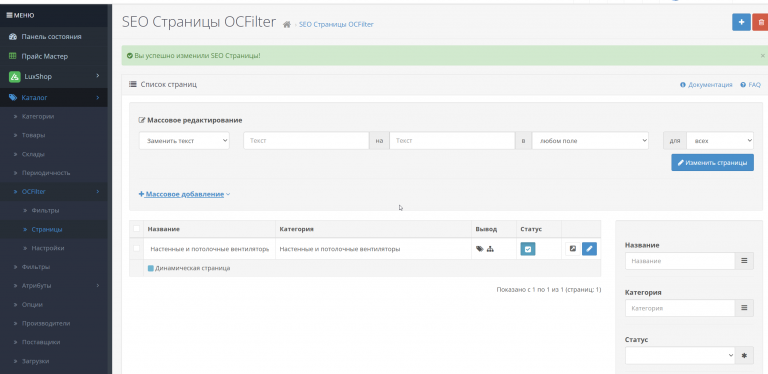The image size is (768, 374).
Task: Dismiss the success alert with x
Action: [763, 56]
